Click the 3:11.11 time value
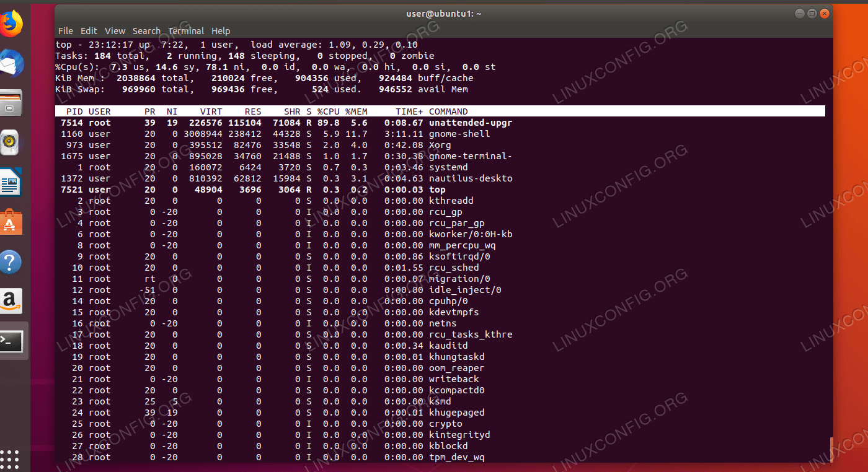This screenshot has height=472, width=868. pos(404,134)
